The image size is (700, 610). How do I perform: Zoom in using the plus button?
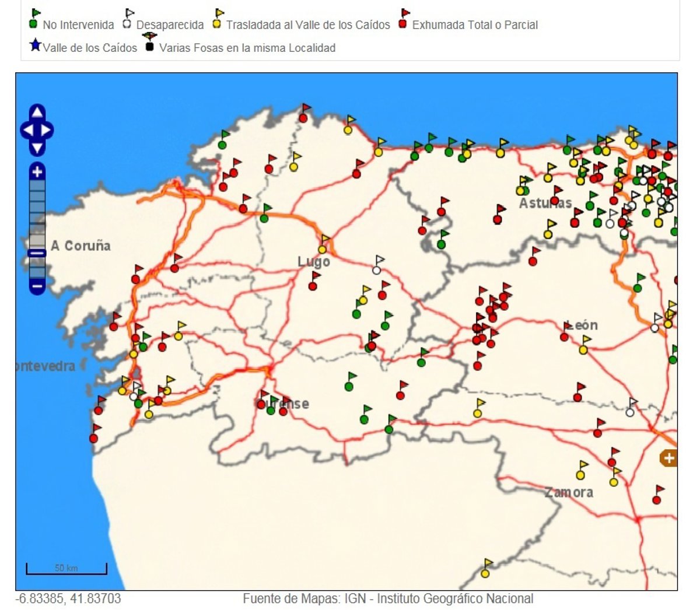coord(37,172)
